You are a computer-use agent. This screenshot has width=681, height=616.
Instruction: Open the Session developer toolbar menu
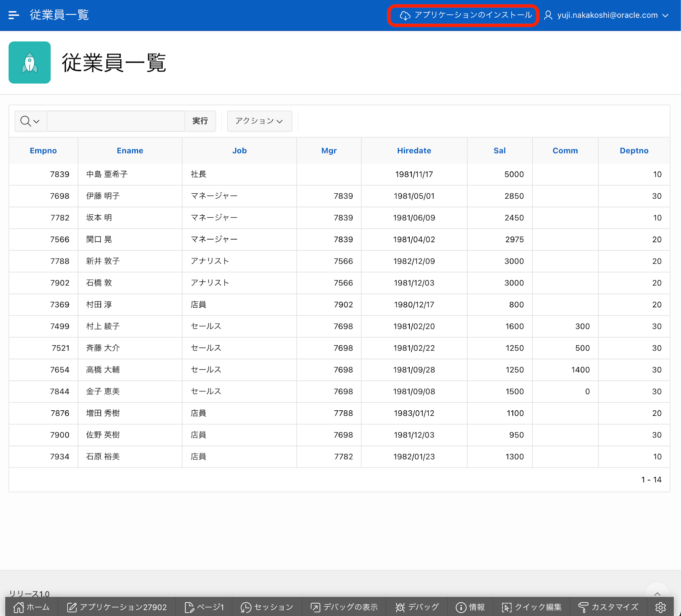tap(267, 607)
